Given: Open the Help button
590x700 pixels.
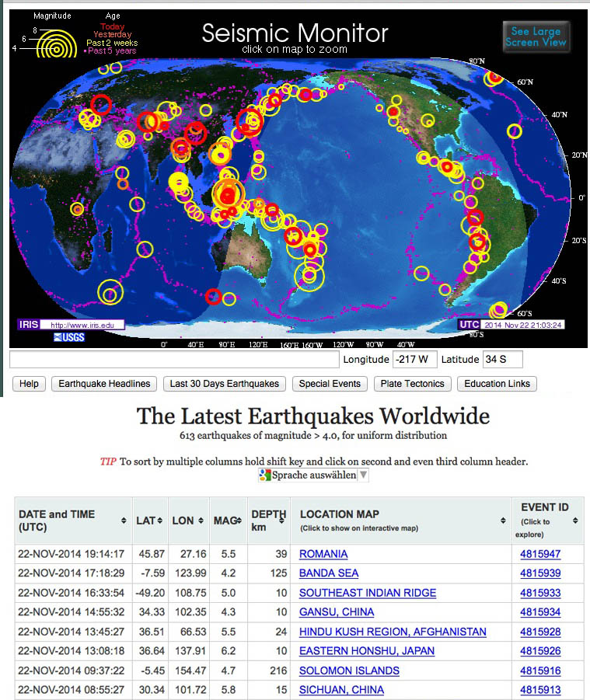Looking at the screenshot, I should 29,384.
